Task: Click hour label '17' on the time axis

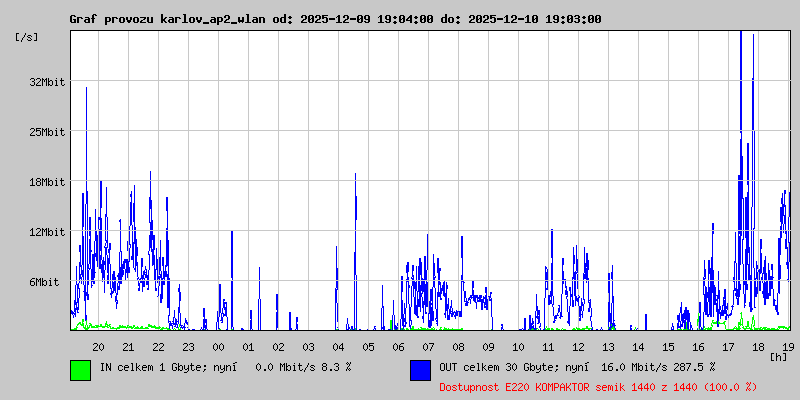Action: click(x=728, y=347)
